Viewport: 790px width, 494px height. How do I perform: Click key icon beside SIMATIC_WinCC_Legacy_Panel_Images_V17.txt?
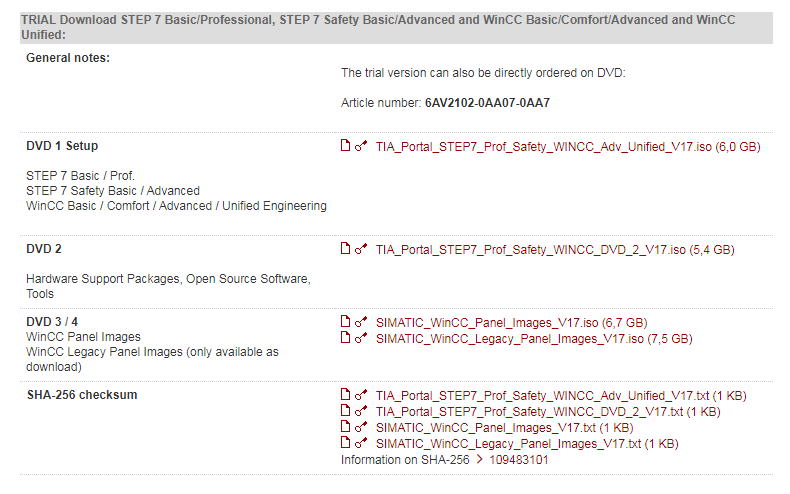tap(361, 443)
